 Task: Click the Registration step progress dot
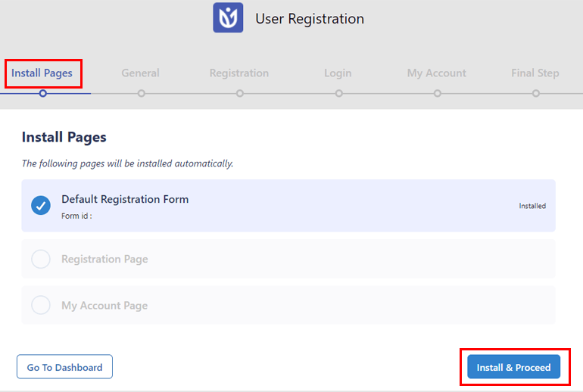240,93
